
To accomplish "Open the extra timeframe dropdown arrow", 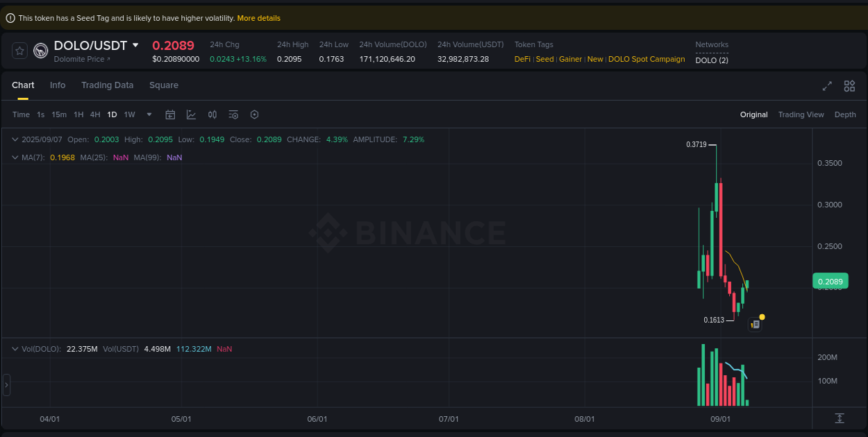I will pyautogui.click(x=148, y=114).
